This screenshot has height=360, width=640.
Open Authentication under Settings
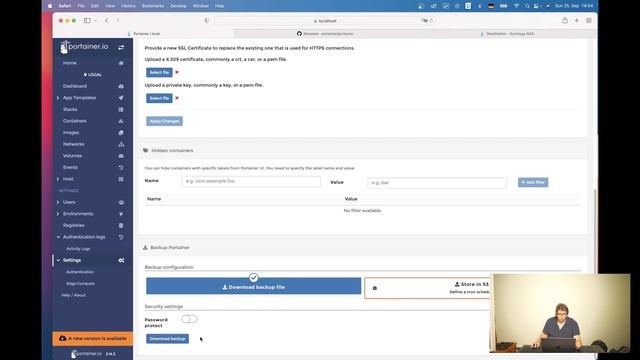(x=80, y=272)
